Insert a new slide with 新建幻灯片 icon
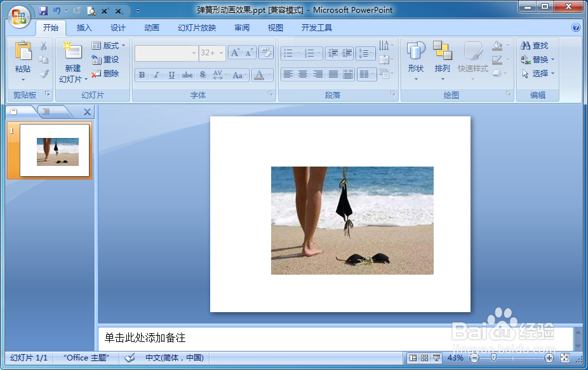Image resolution: width=588 pixels, height=370 pixels. pos(73,51)
